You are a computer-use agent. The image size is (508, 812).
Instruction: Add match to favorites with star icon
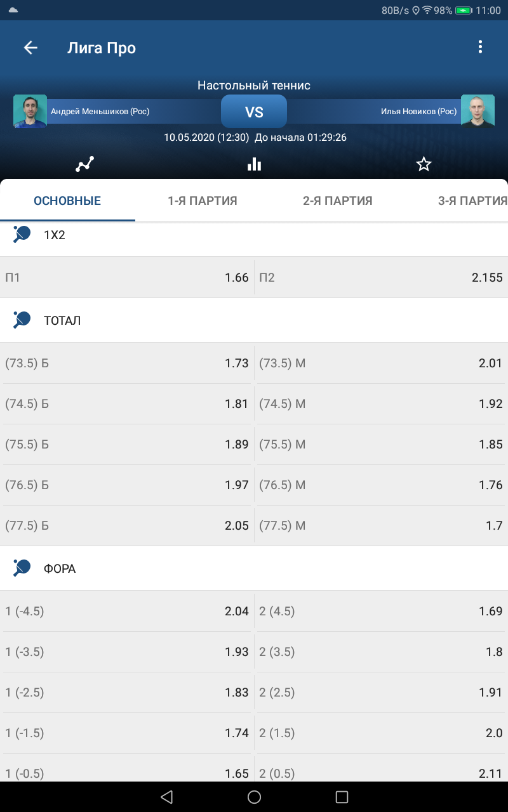(x=424, y=164)
